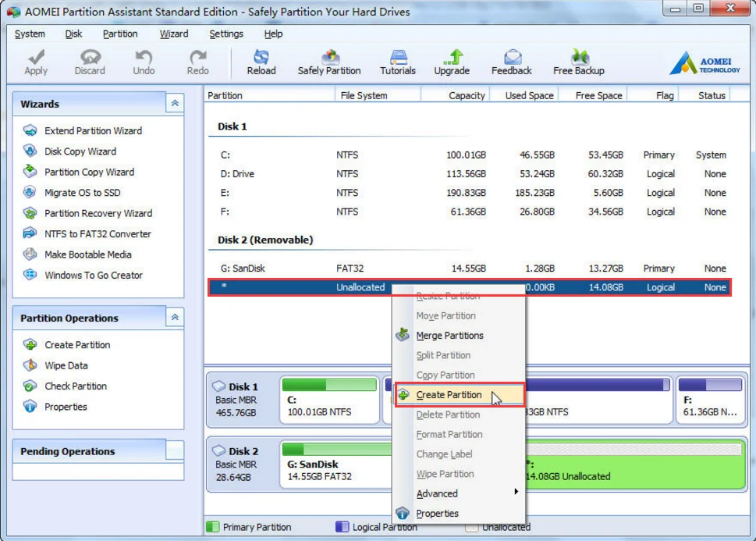
Task: Click the Apply checkmark toolbar icon
Action: coord(36,57)
